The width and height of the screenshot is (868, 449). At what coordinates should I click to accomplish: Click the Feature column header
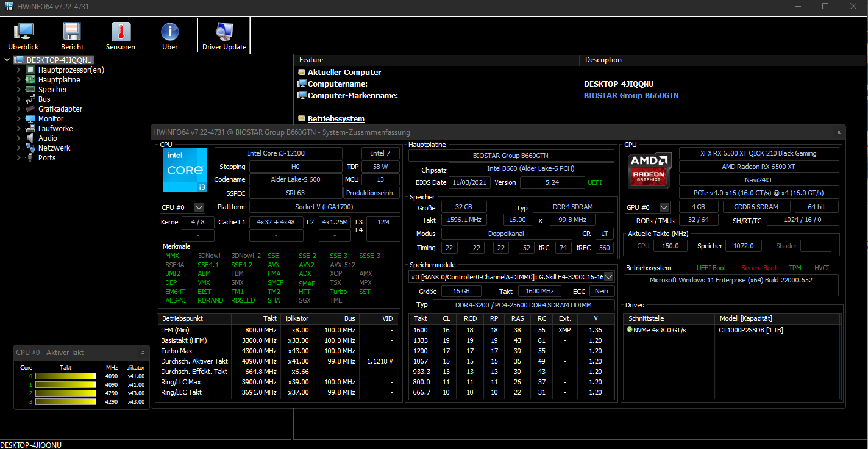(436, 60)
